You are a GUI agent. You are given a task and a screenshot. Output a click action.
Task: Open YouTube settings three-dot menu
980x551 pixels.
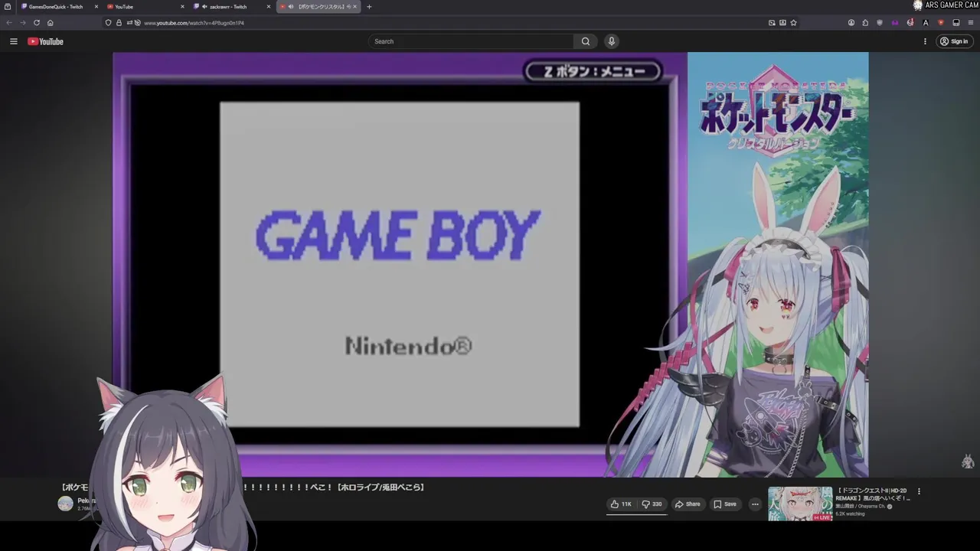925,41
